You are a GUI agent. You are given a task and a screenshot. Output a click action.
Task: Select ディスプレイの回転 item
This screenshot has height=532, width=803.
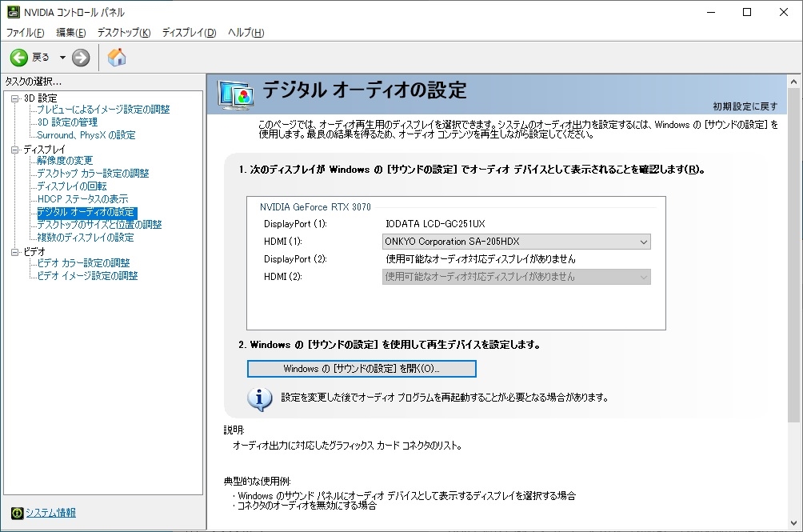point(72,186)
